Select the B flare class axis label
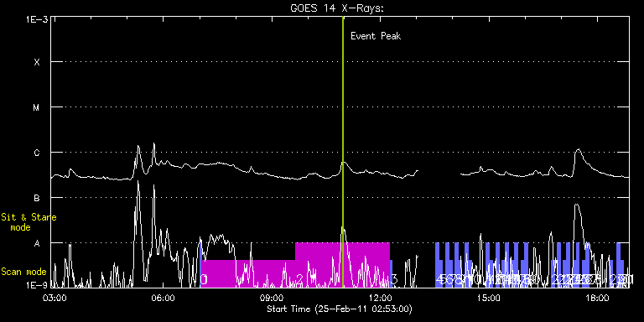The width and height of the screenshot is (644, 322). click(x=37, y=198)
